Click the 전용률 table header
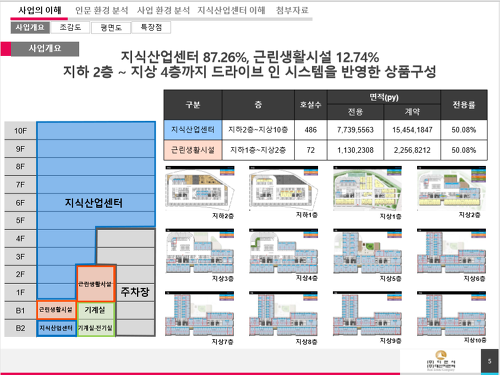 [464, 105]
